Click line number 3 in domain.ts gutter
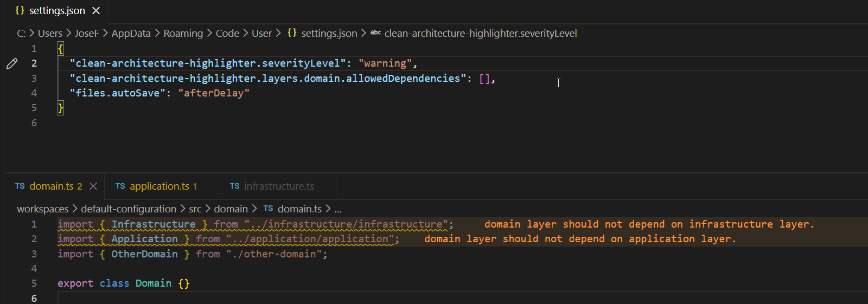This screenshot has height=304, width=868. 34,254
